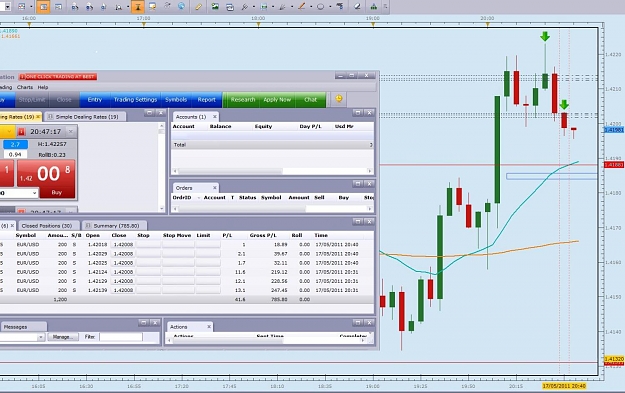Click the Symbols button
The width and height of the screenshot is (625, 393).
coord(176,100)
